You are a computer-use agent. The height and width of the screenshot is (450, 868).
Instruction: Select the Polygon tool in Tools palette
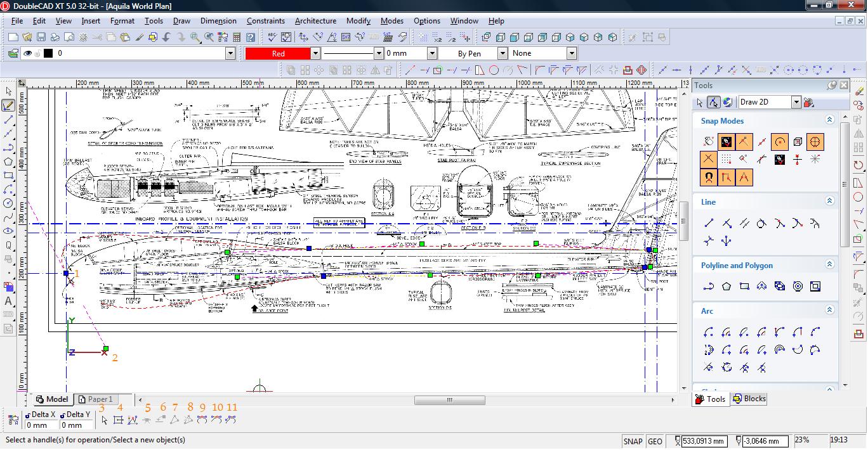[727, 286]
